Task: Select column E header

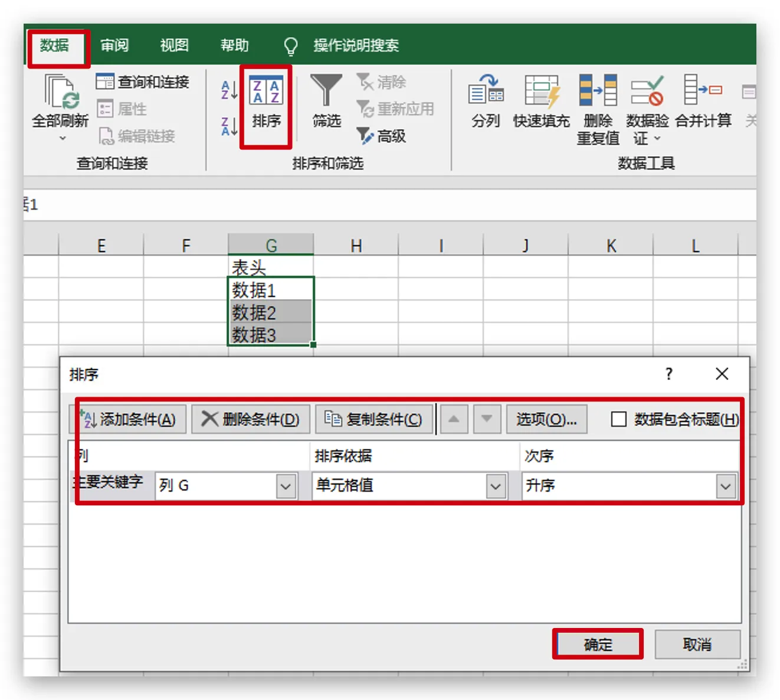Action: [101, 245]
